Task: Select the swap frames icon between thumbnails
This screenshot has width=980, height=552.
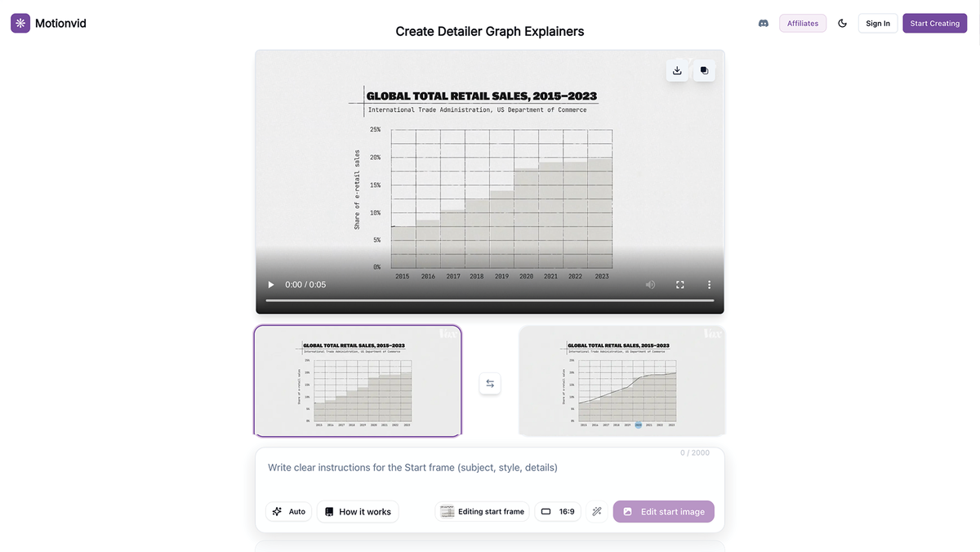Action: coord(489,383)
